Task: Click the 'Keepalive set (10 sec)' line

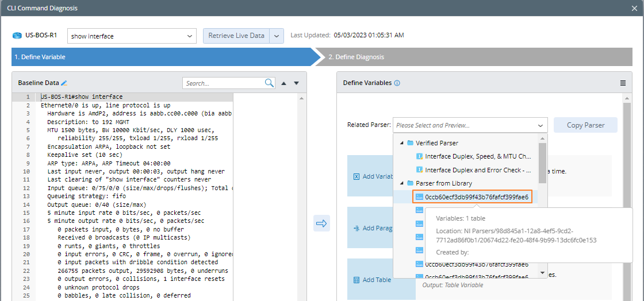Action: 85,155
